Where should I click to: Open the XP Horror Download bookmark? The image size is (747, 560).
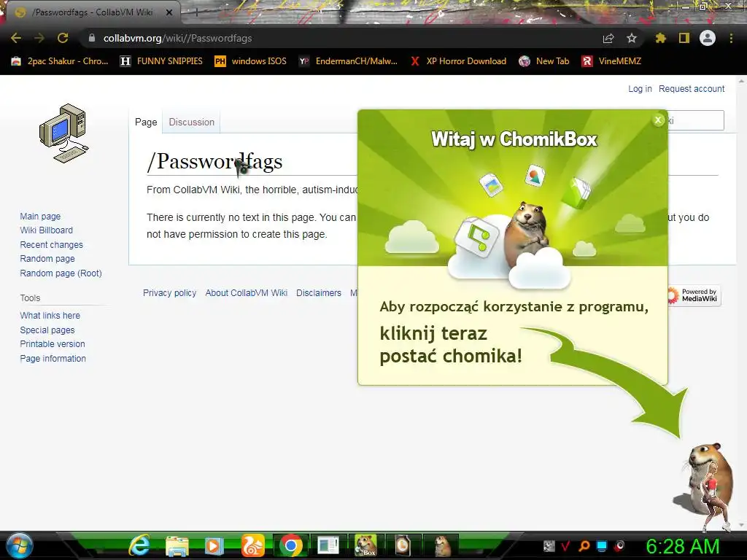click(x=458, y=61)
